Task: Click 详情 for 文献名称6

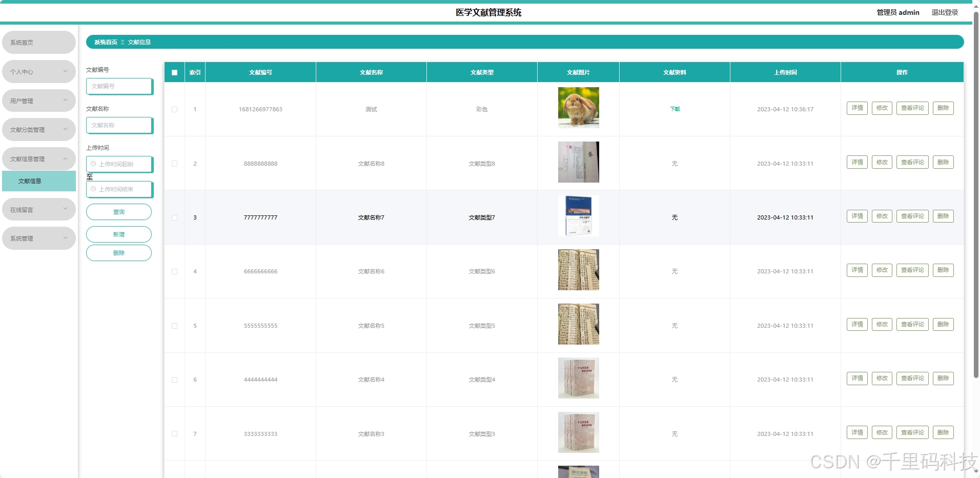Action: [x=857, y=270]
